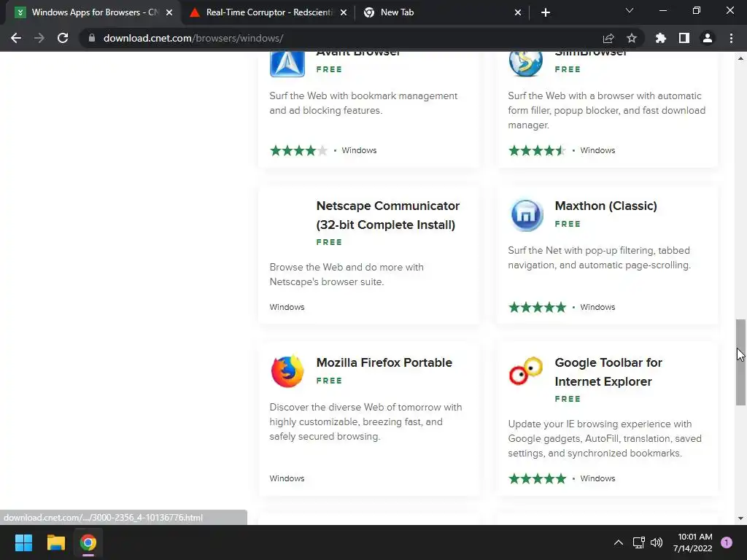The height and width of the screenshot is (560, 747).
Task: Toggle the Chrome side panel icon
Action: pyautogui.click(x=684, y=38)
